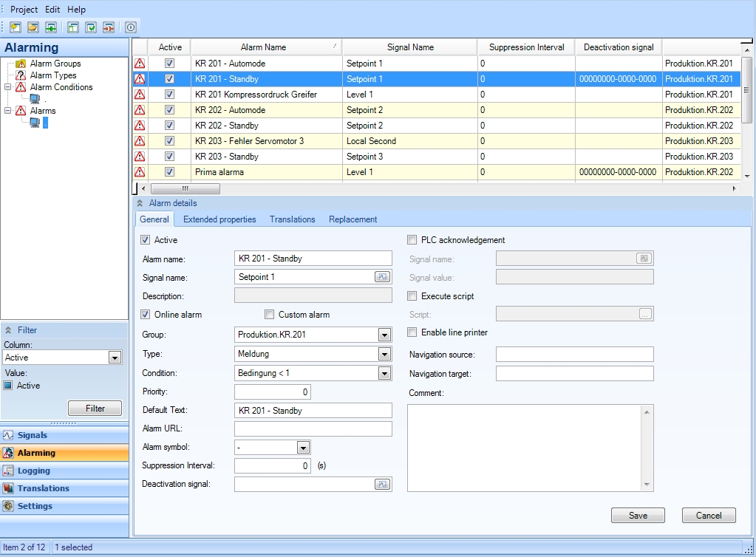Toggle the Enable line printer checkbox
Viewport: 756px width, 557px height.
click(x=412, y=332)
